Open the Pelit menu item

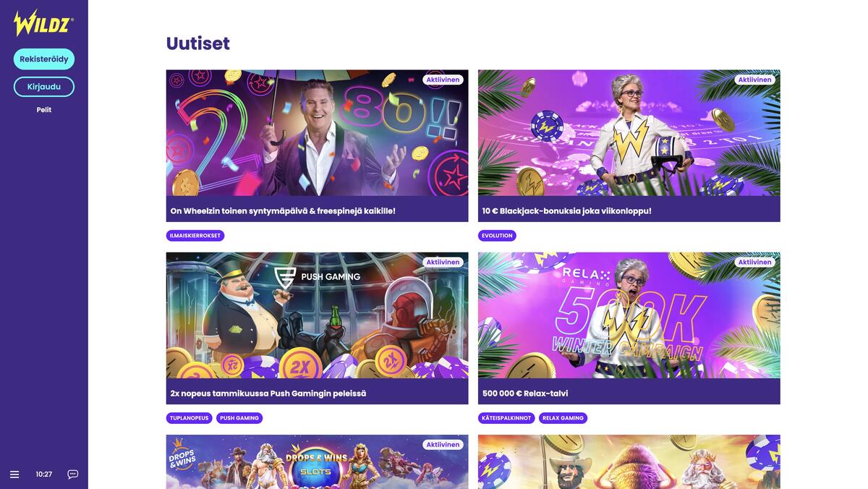44,110
